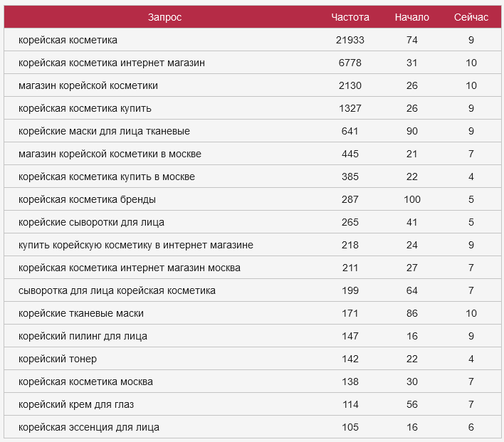Screen dimensions: 504x442
Task: Click the Сейчас column header
Action: 471,17
